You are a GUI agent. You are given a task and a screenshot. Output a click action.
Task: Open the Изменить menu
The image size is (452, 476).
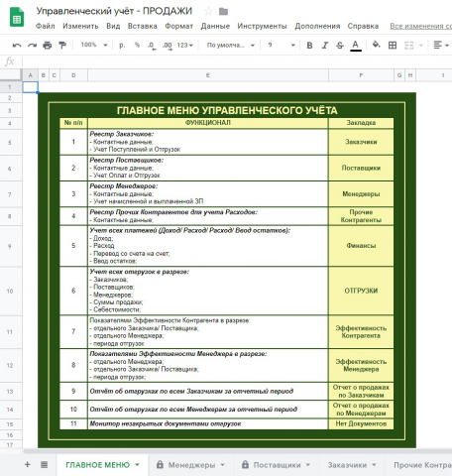pyautogui.click(x=80, y=26)
